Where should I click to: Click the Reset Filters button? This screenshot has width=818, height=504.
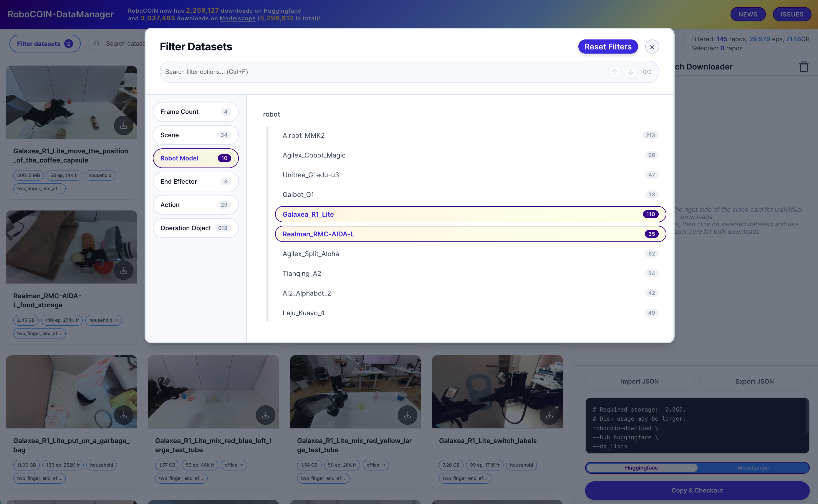click(x=608, y=47)
